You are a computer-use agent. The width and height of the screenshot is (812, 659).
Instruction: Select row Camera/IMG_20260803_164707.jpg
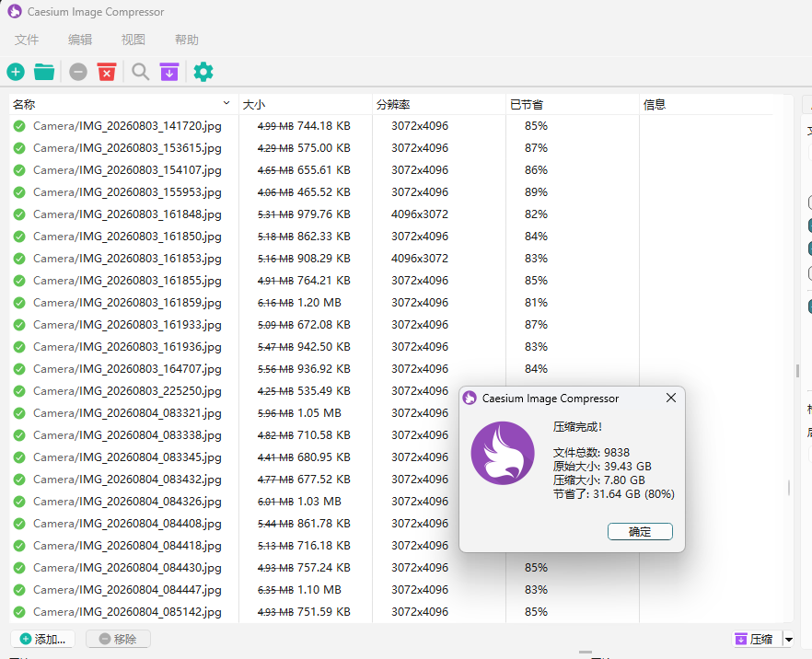click(391, 369)
